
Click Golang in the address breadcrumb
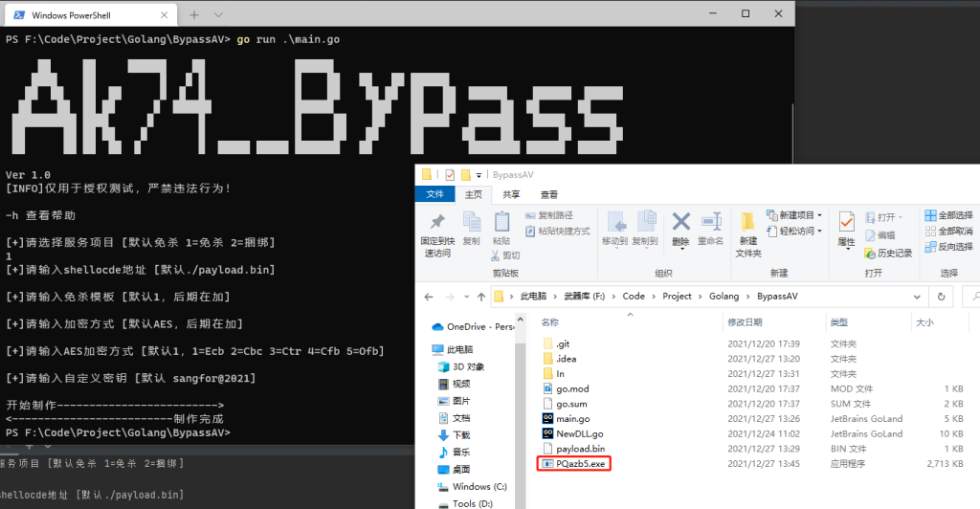(x=724, y=297)
